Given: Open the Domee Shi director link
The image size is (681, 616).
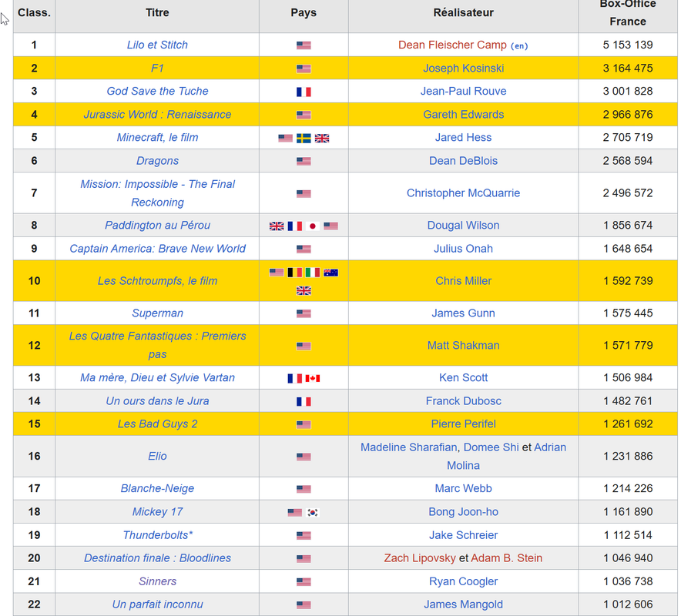Looking at the screenshot, I should coord(491,447).
